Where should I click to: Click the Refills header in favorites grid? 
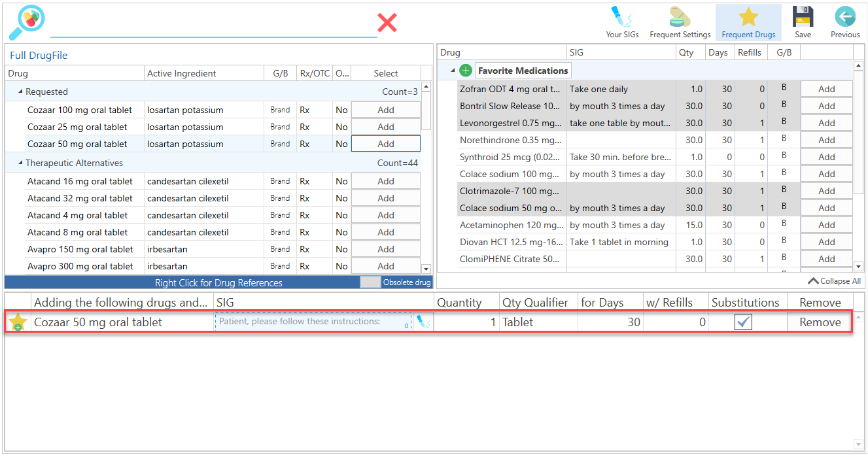coord(750,52)
